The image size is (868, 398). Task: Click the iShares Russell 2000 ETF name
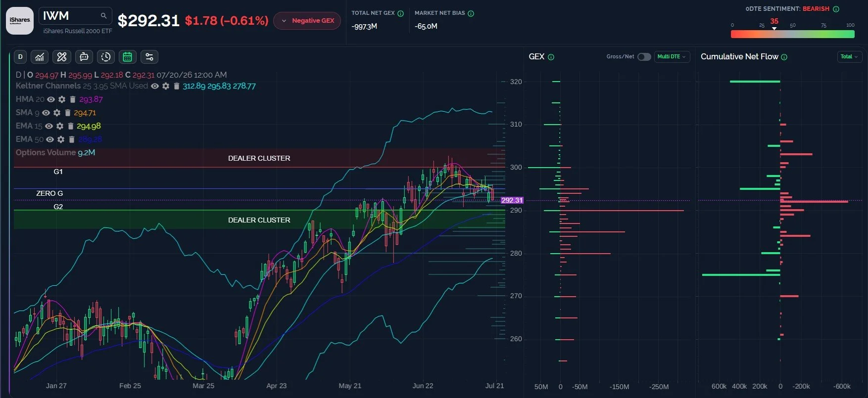[x=78, y=31]
